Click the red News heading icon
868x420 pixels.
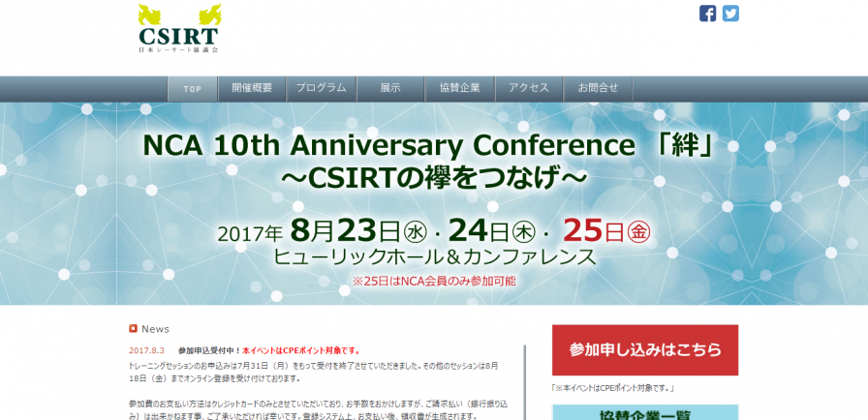(133, 329)
